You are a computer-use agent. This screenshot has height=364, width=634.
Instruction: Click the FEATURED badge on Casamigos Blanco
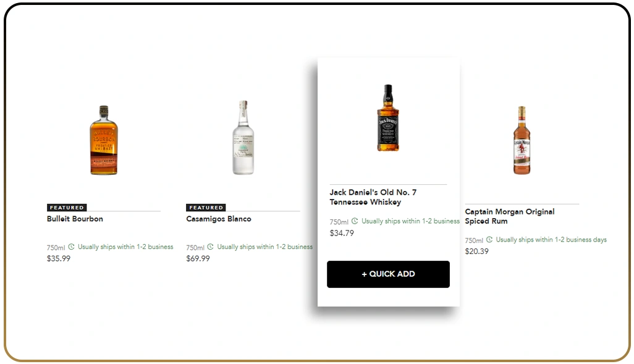coord(205,208)
